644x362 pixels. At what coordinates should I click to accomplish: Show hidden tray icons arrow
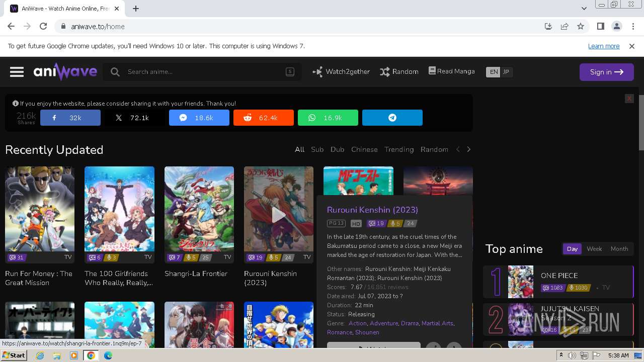coord(561,355)
